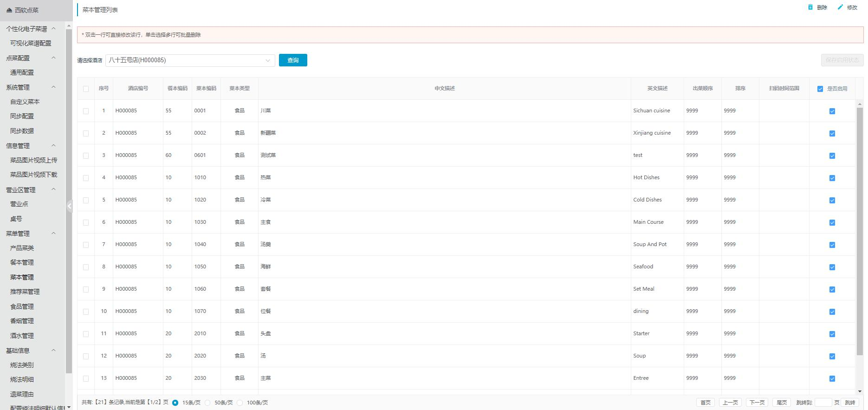
Task: Toggle the 是否启用 header checkbox
Action: [x=820, y=89]
